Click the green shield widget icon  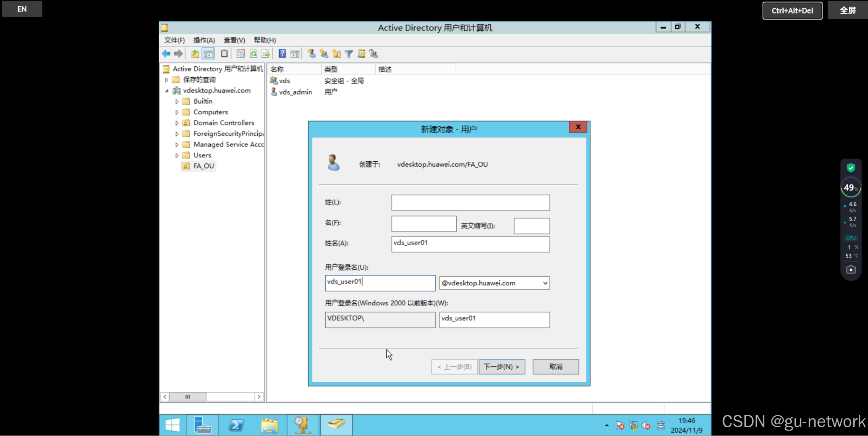coord(851,168)
